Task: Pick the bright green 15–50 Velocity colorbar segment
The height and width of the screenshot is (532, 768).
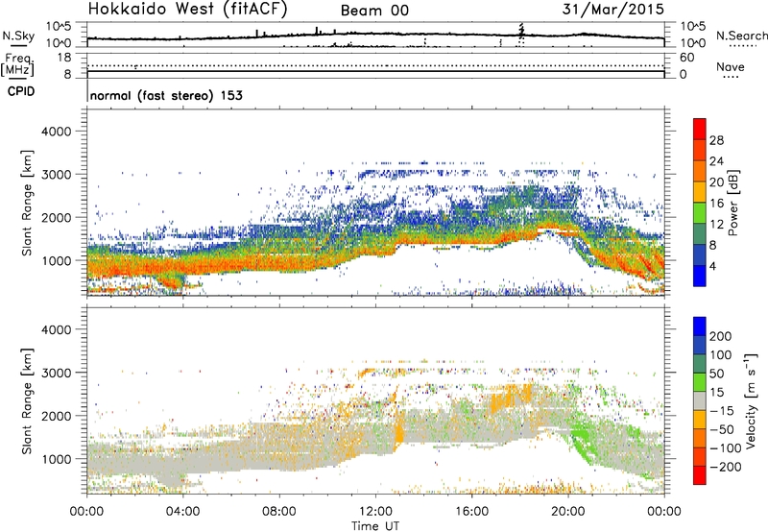Action: [700, 382]
